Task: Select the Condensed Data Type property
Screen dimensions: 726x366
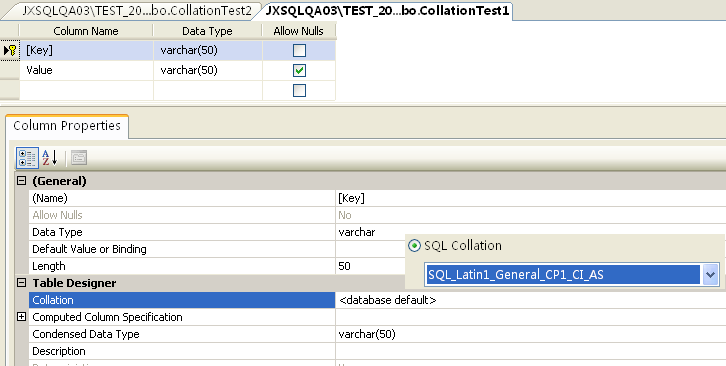Action: point(86,334)
